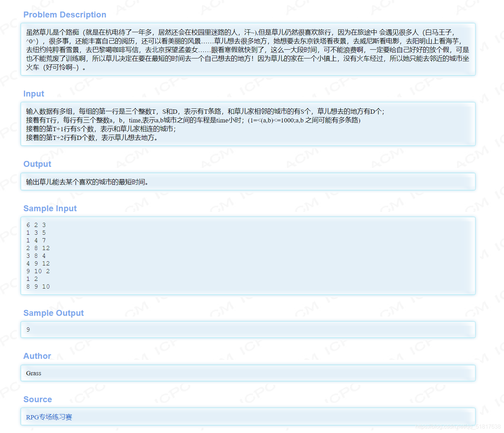Screen dimensions: 504x433
Task: Click sample input line 1 3 5
Action: 36,233
